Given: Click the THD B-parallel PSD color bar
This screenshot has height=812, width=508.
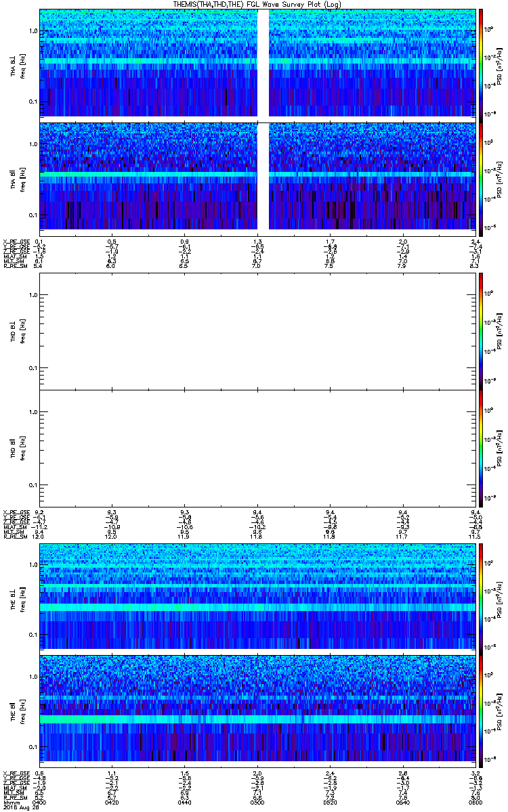Looking at the screenshot, I should pos(481,448).
